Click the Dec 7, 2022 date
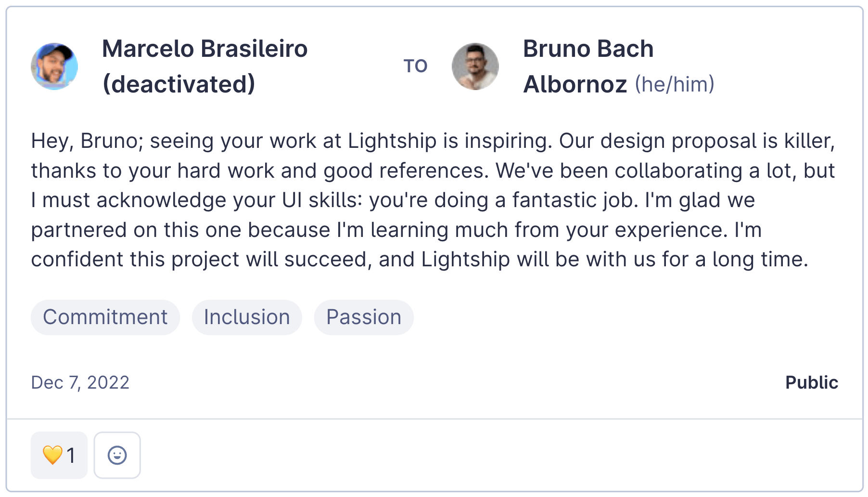The height and width of the screenshot is (497, 868). (x=80, y=382)
